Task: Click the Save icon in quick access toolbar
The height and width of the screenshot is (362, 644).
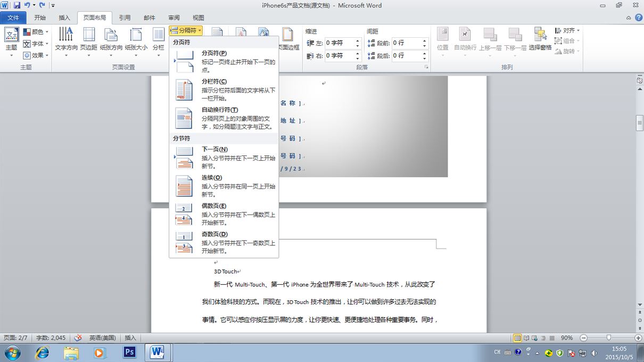Action: pyautogui.click(x=16, y=5)
